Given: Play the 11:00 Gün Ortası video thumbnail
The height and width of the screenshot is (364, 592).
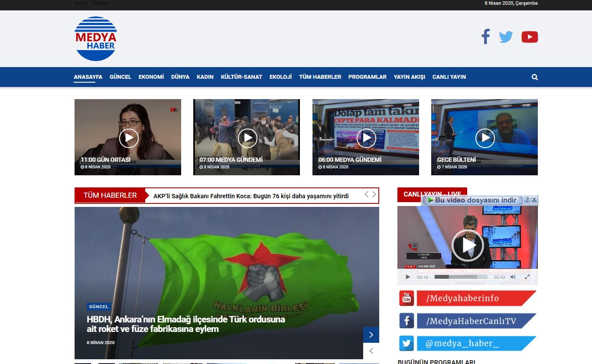Looking at the screenshot, I should pos(128,138).
